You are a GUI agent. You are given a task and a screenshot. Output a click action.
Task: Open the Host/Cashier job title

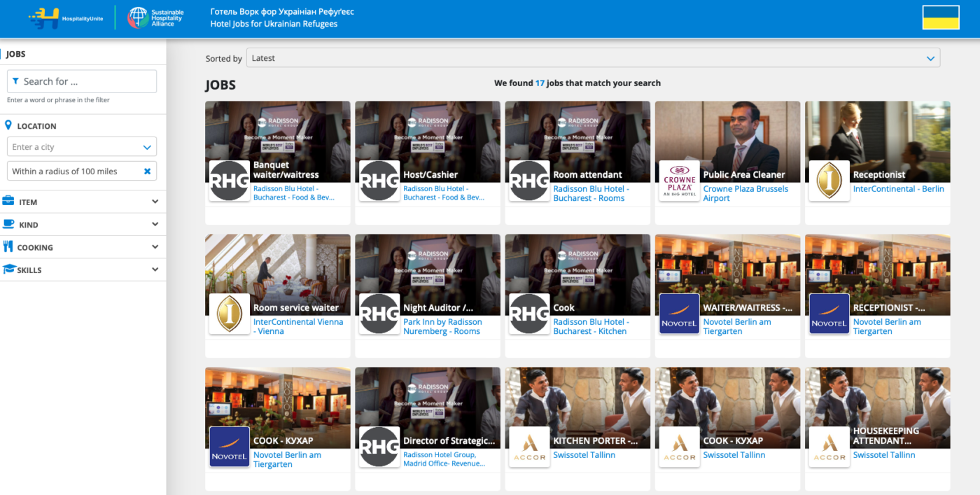click(430, 174)
